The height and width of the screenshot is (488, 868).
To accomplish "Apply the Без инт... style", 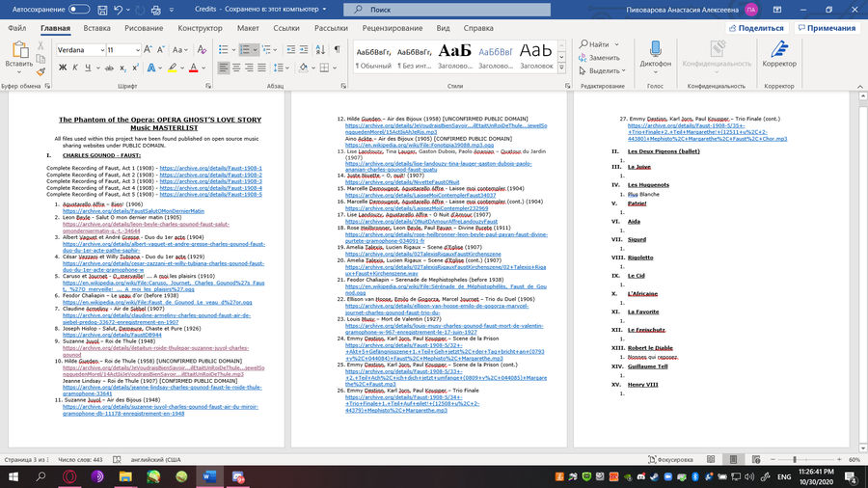I will click(414, 57).
